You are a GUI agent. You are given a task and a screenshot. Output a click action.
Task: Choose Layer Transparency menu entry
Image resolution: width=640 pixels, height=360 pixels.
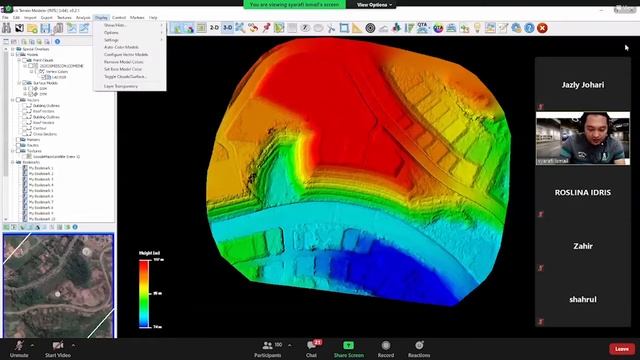(x=121, y=87)
